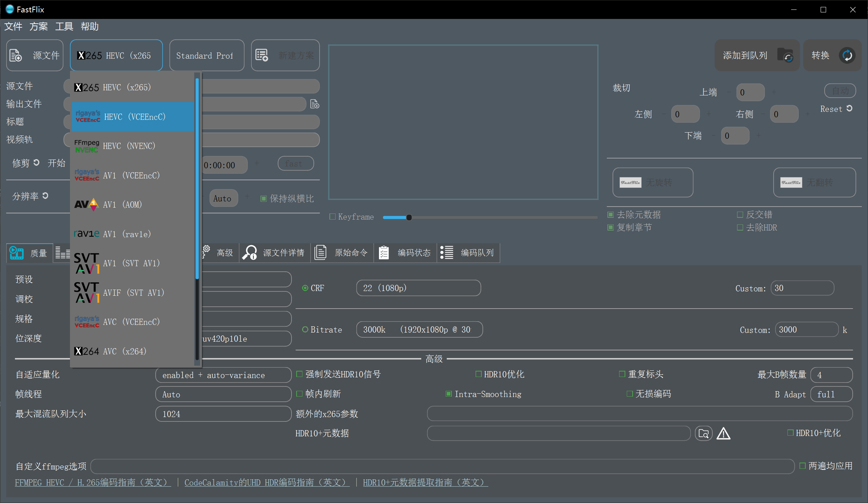
Task: Open the CRF value dropdown showing 22
Action: pos(418,288)
